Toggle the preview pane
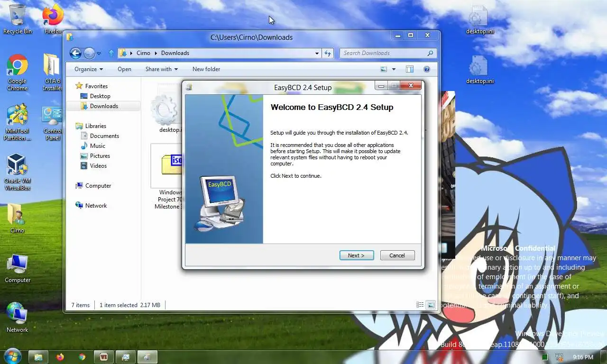 pos(409,69)
